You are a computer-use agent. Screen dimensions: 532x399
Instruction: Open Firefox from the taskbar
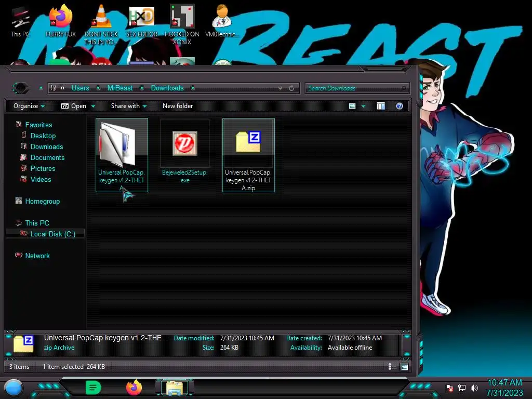(134, 388)
